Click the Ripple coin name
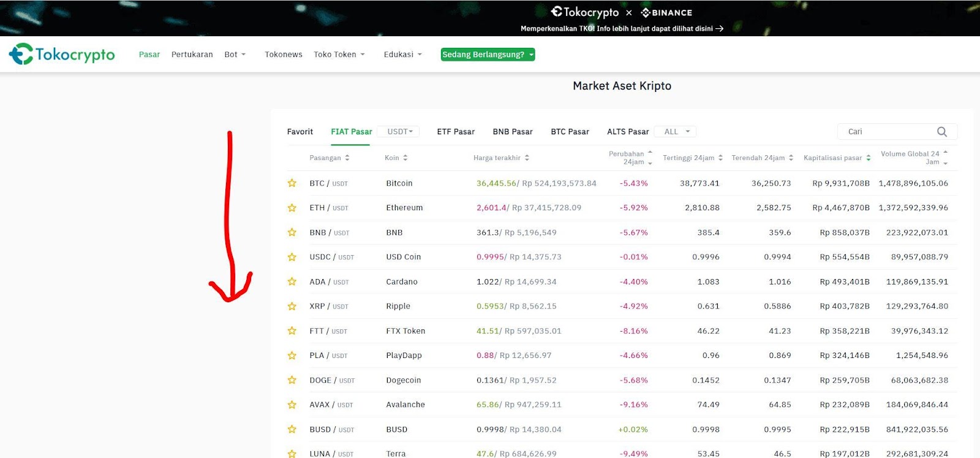 coord(398,306)
